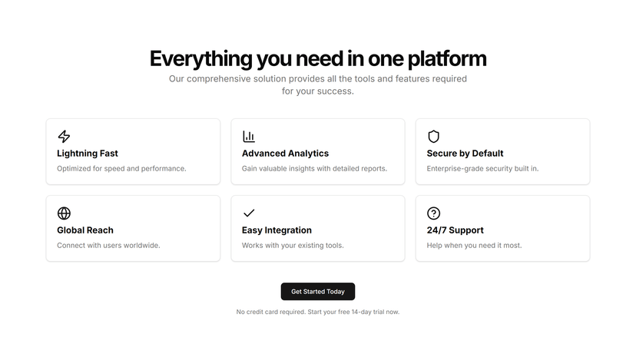This screenshot has height=364, width=636.
Task: Click 'Connect with users worldwide' description
Action: click(108, 245)
